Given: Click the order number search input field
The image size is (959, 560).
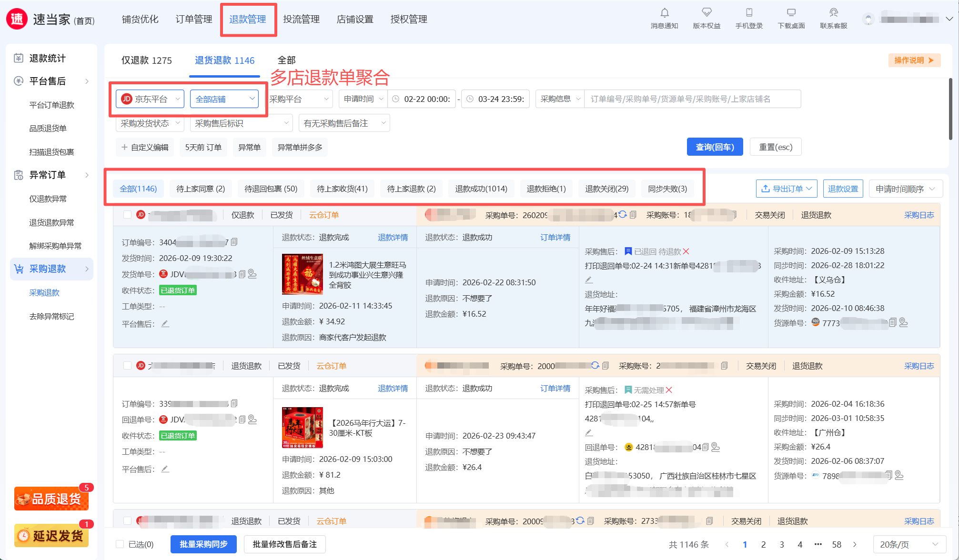Looking at the screenshot, I should tap(692, 99).
